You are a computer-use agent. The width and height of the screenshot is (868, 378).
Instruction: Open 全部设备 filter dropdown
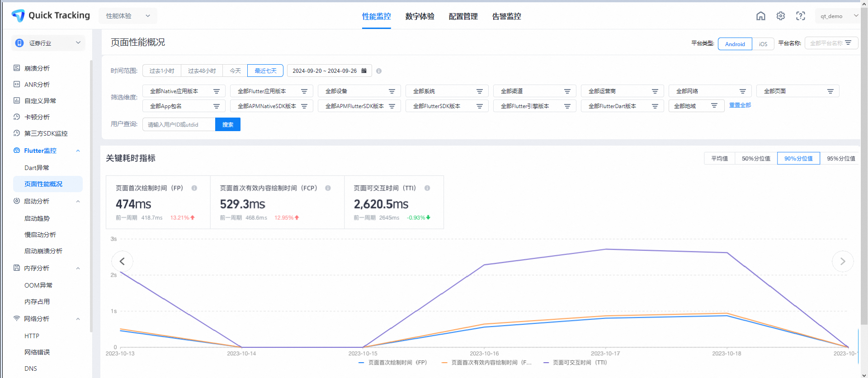coord(359,91)
